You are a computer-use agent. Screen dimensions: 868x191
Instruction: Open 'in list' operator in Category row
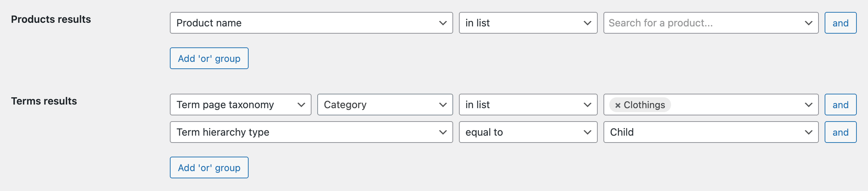click(x=528, y=105)
